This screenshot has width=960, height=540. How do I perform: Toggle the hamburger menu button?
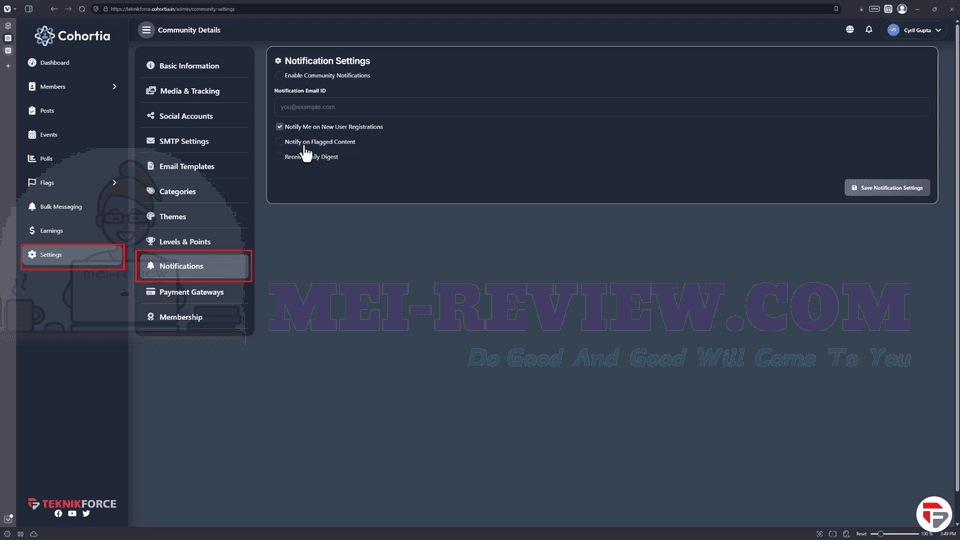click(x=146, y=29)
